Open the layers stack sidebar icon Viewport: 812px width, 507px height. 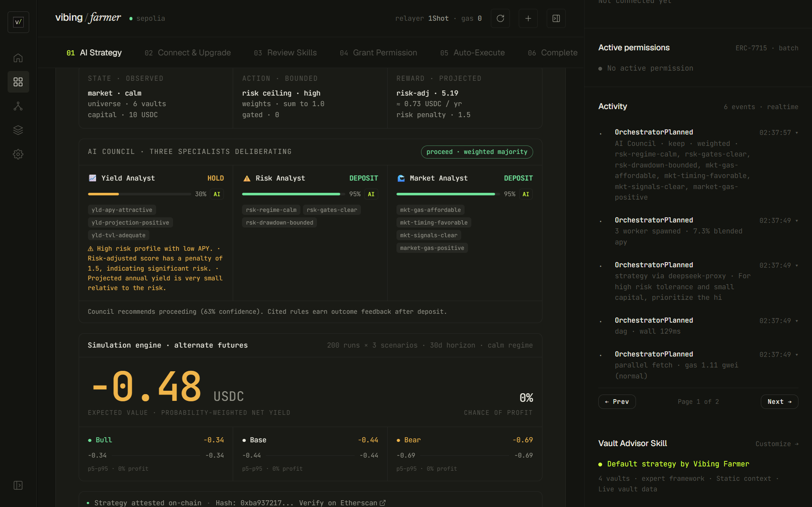18,130
